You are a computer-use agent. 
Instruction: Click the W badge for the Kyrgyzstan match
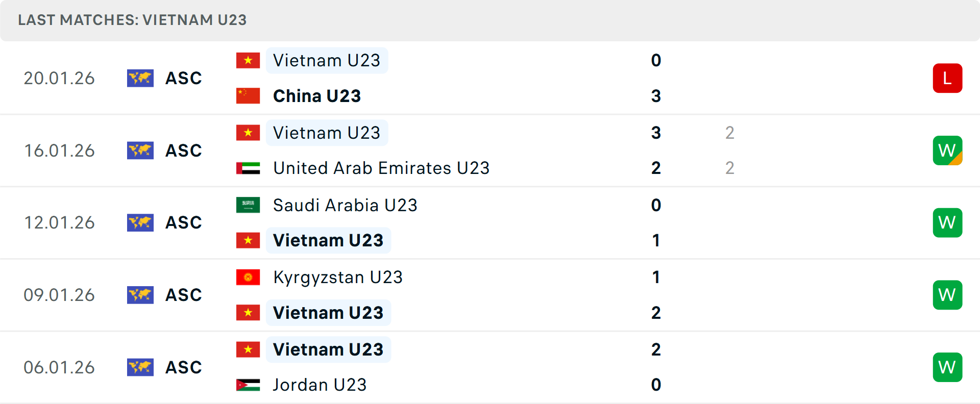(947, 295)
